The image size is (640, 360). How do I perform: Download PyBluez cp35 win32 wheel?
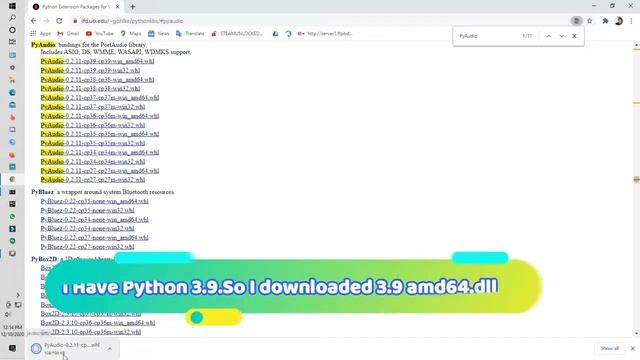pyautogui.click(x=87, y=211)
